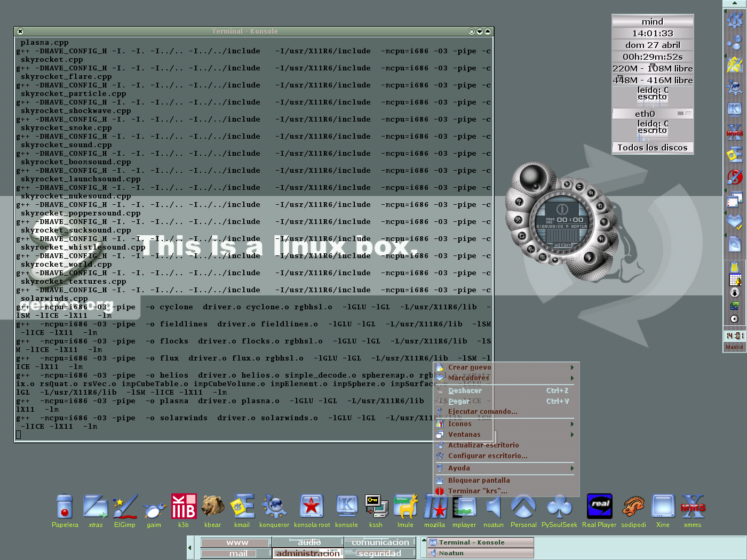Image resolution: width=747 pixels, height=560 pixels.
Task: Open the kssh icon
Action: [376, 510]
